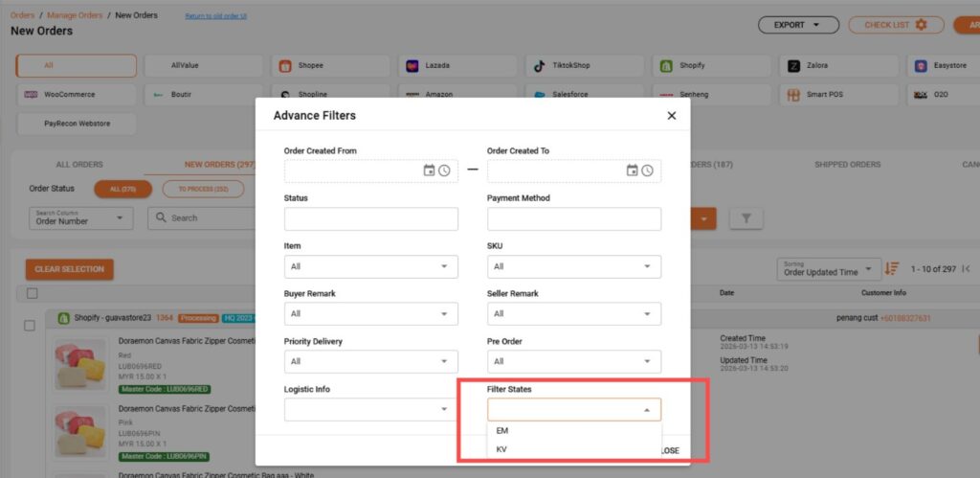Go to first page of orders
The height and width of the screenshot is (478, 980).
coord(967,269)
